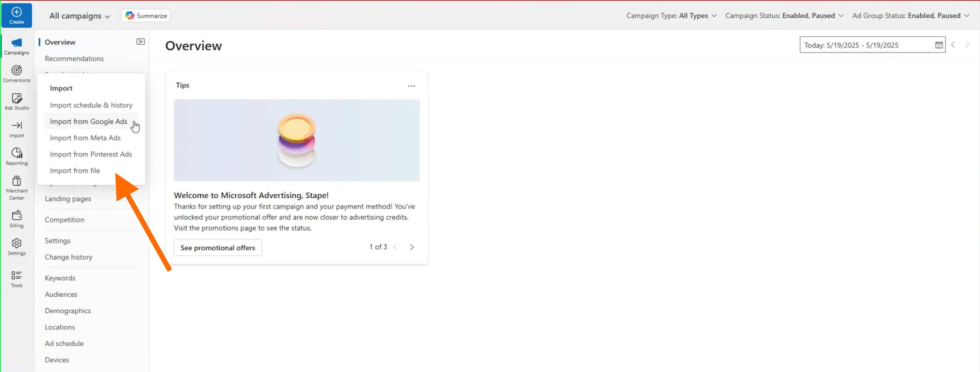980x372 pixels.
Task: Open Merchant Center sidebar icon
Action: click(16, 181)
